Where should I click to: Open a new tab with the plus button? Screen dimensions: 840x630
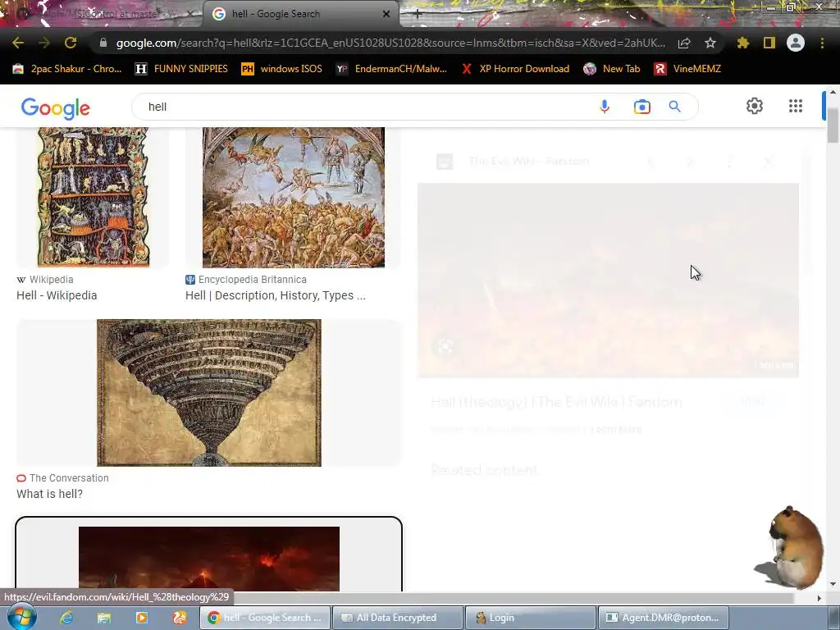418,14
